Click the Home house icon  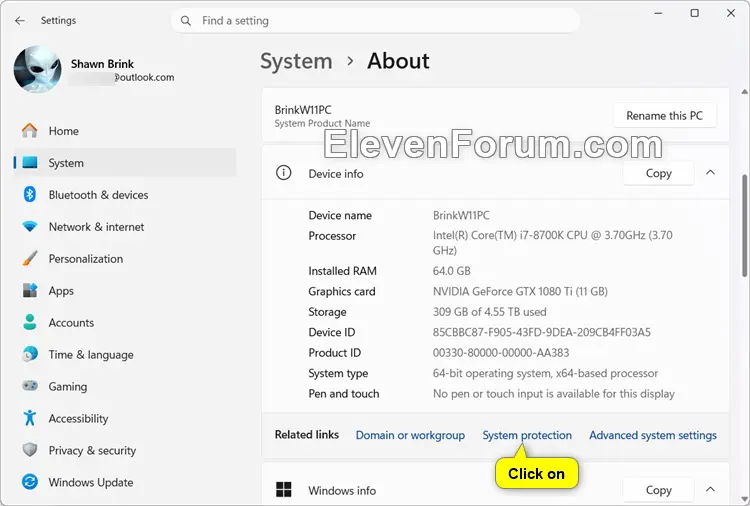30,131
